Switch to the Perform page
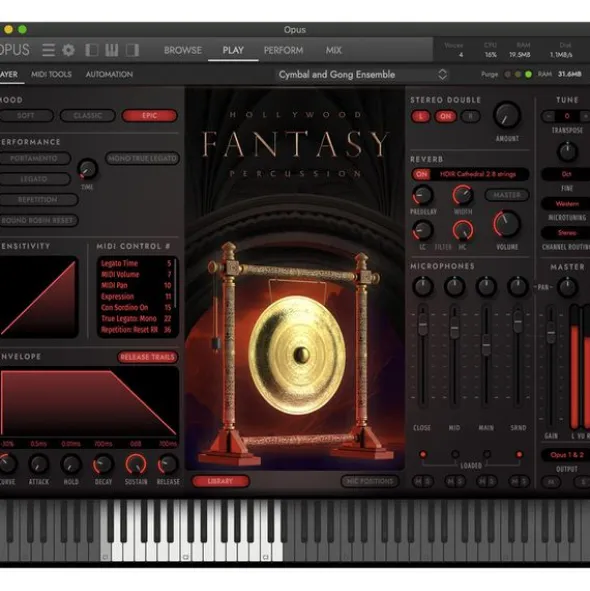The height and width of the screenshot is (591, 590). point(283,50)
